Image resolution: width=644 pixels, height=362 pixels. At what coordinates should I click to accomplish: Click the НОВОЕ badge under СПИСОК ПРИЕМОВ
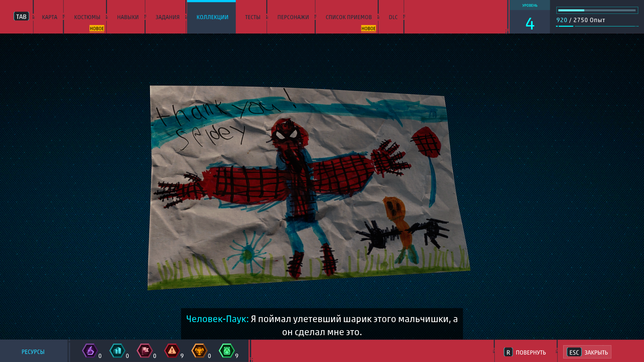[x=368, y=28]
